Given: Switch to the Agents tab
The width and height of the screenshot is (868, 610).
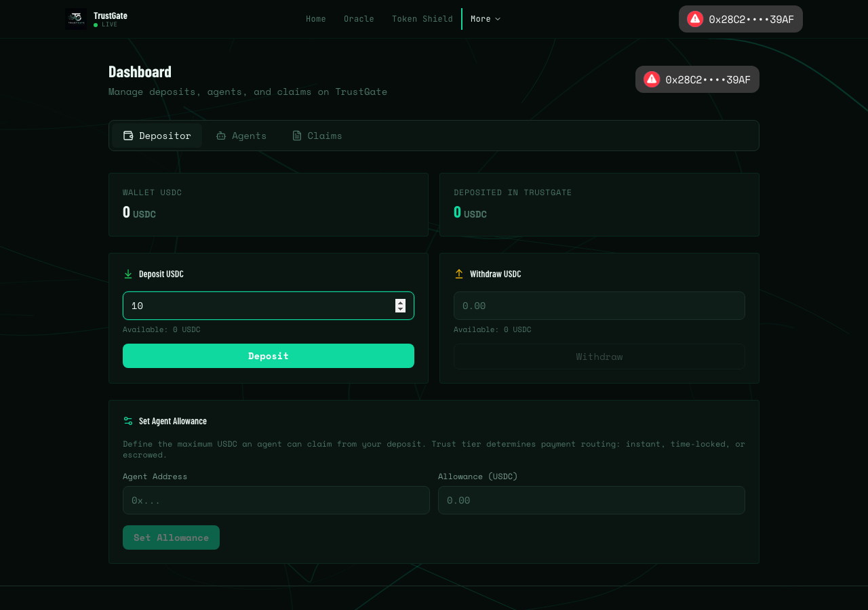Looking at the screenshot, I should point(241,136).
